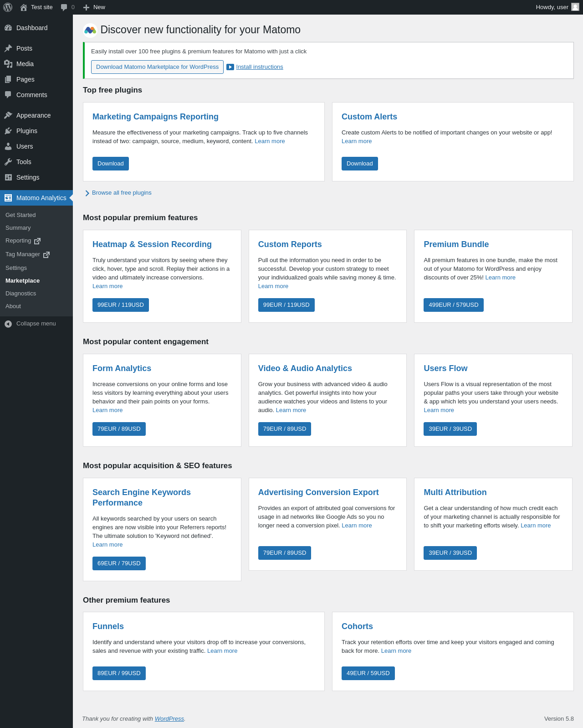Viewport: 583px width, 728px height.
Task: Click the user avatar icon
Action: tap(575, 7)
